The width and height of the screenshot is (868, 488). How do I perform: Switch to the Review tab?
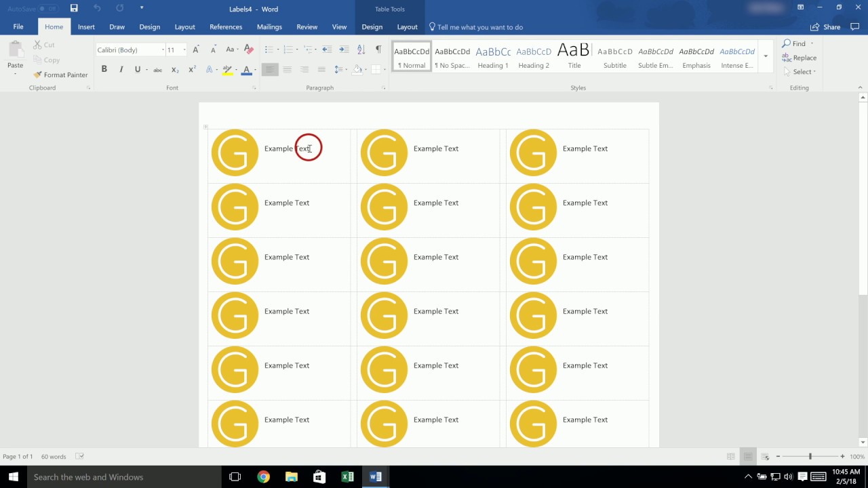(307, 27)
